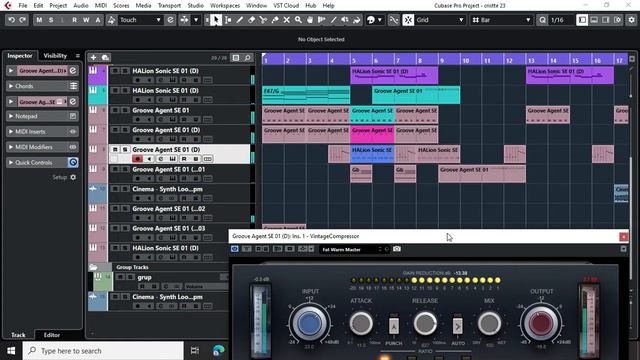Collapse the Group Tracks folder
The image size is (640, 360).
pos(93,267)
